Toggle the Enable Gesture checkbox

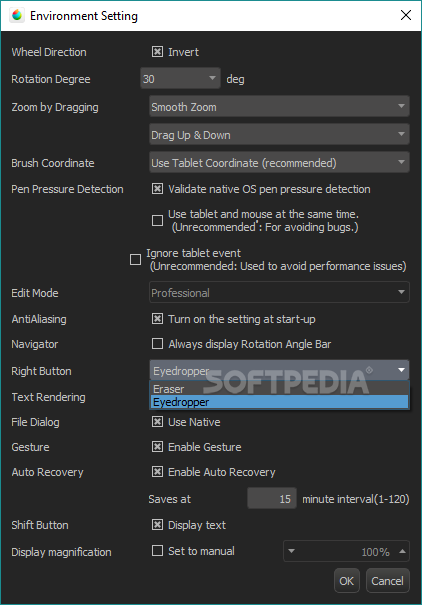coord(157,447)
